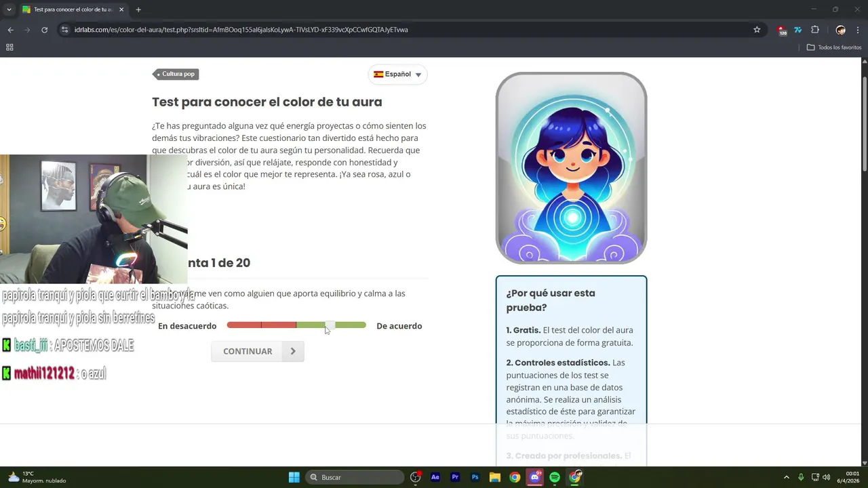Open Discord from the taskbar

click(535, 477)
